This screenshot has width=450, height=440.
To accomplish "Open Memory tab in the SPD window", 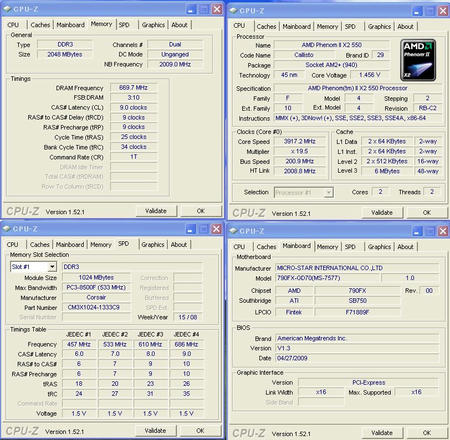I will click(x=101, y=244).
